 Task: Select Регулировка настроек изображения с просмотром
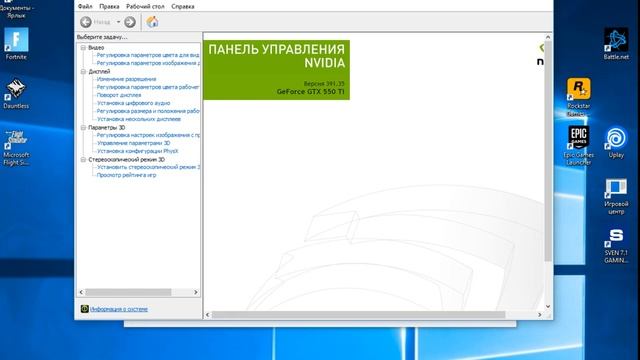(x=148, y=135)
